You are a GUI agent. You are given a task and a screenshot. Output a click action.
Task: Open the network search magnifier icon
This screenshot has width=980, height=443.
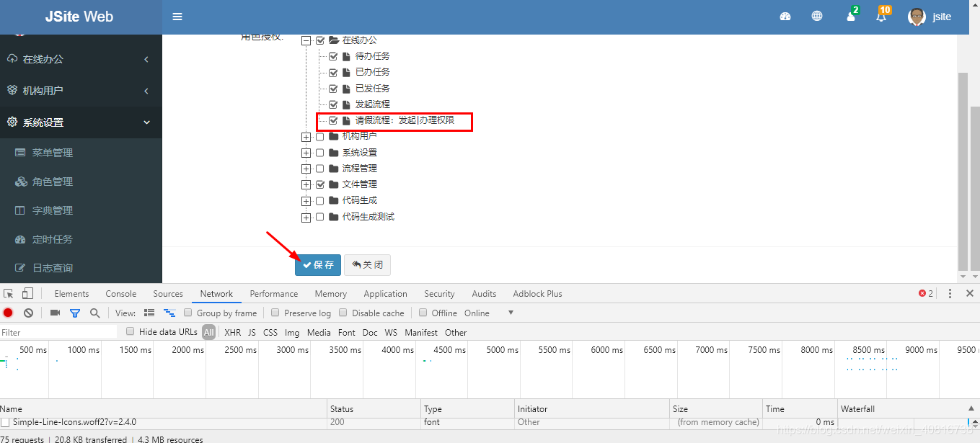click(x=94, y=313)
